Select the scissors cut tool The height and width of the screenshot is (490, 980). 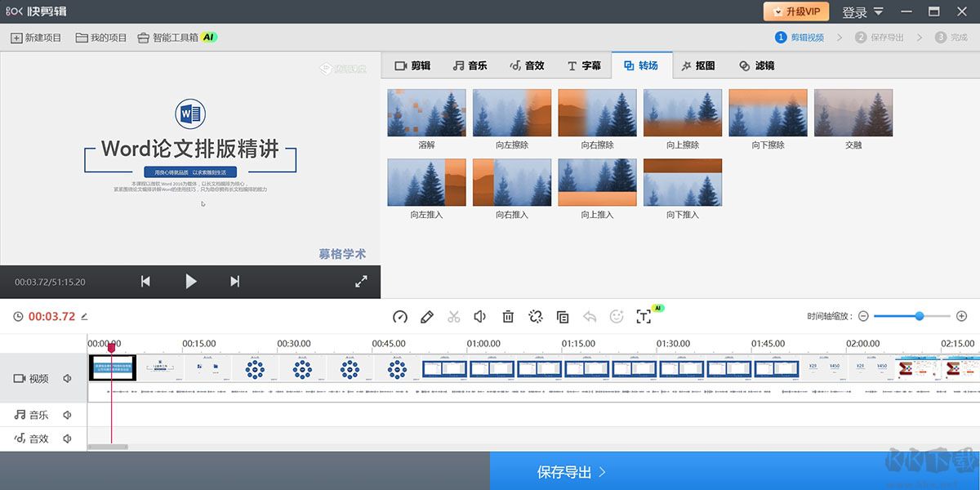pyautogui.click(x=453, y=317)
